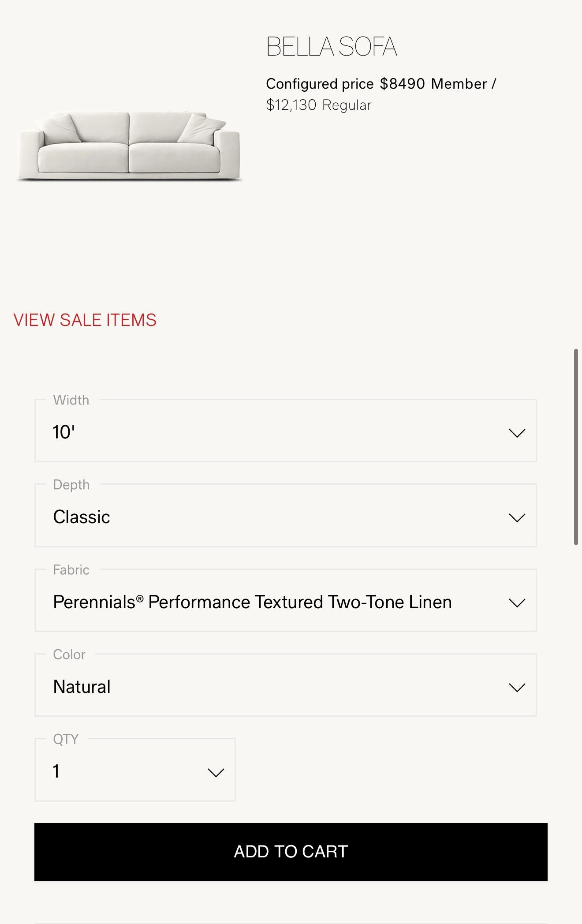Click the Bella Sofa product image
This screenshot has height=924, width=582.
tap(129, 146)
